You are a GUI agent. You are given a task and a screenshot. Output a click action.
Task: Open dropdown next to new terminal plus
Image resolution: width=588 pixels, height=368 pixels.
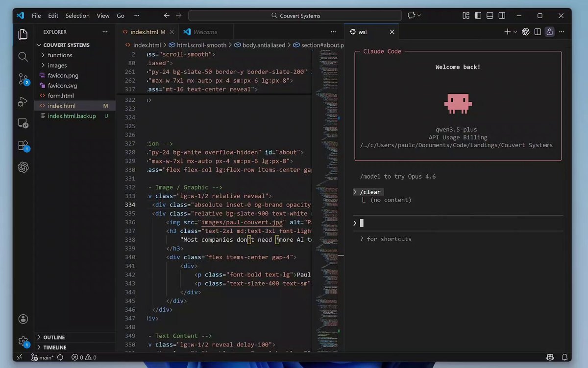515,32
